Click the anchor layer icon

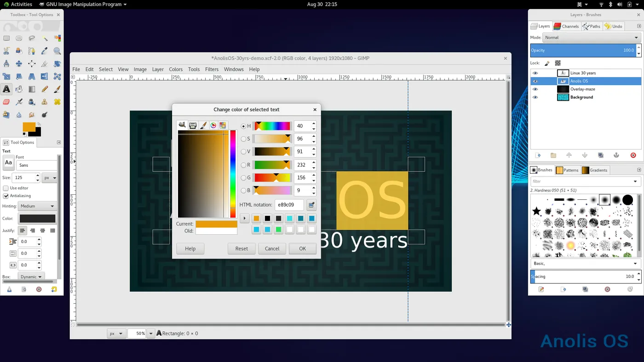[616, 155]
